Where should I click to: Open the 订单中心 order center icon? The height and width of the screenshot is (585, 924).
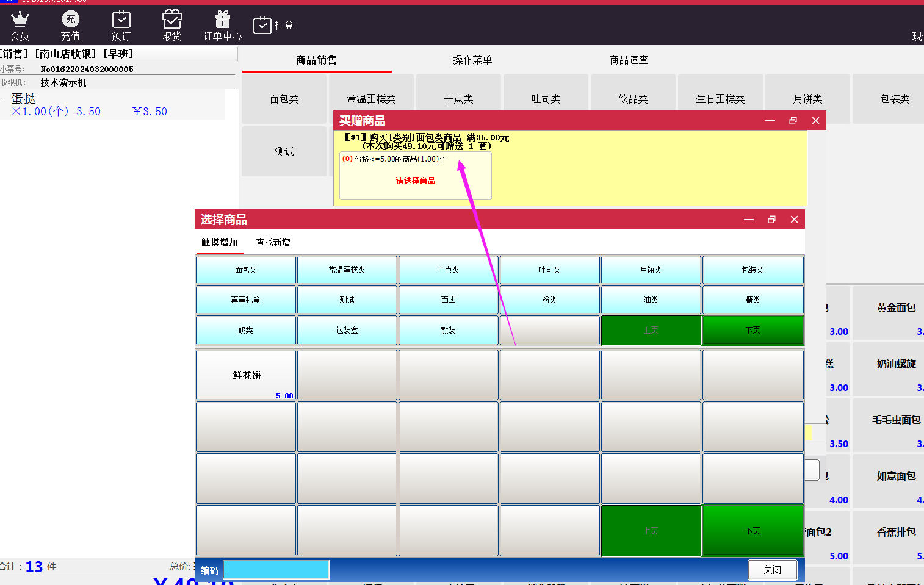point(223,26)
